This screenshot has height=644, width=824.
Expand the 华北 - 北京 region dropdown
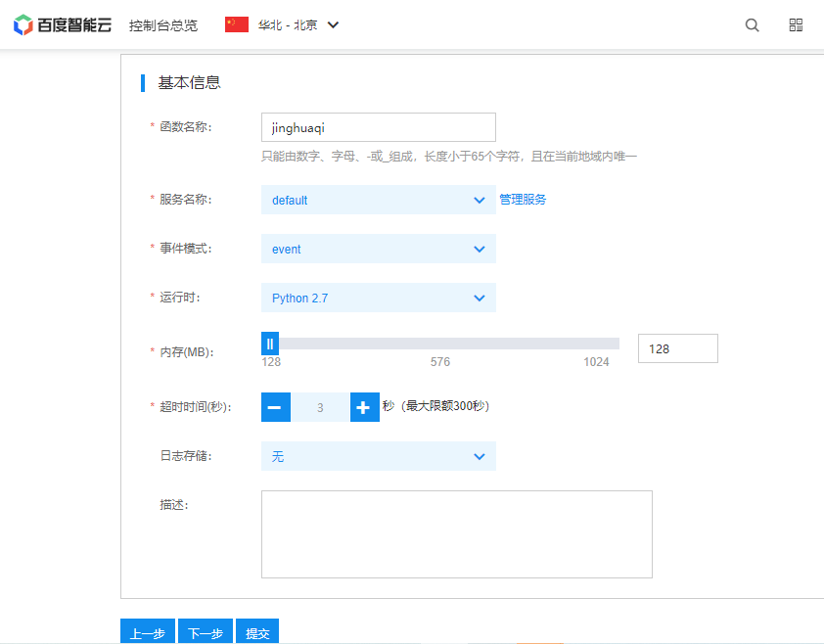pos(298,24)
